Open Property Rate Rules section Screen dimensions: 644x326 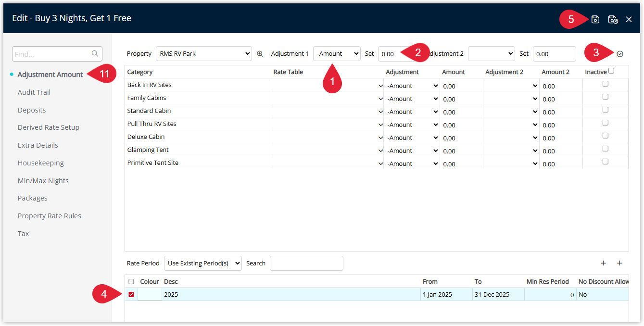pyautogui.click(x=50, y=216)
